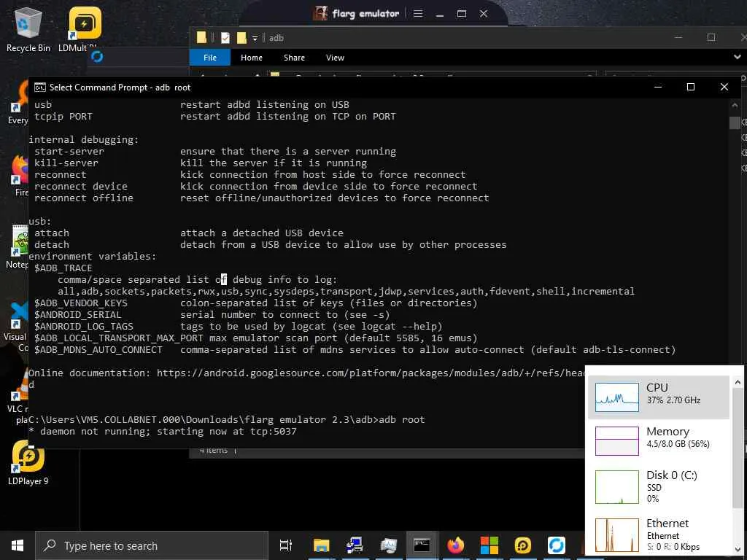This screenshot has width=747, height=560.
Task: Select the Ethernet performance item
Action: (659, 535)
